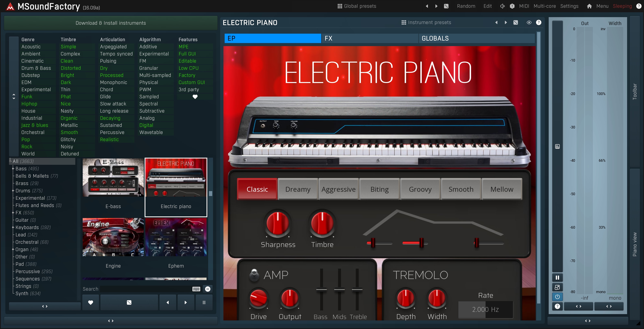Pick random instrument with browser dice button
This screenshot has height=329, width=644.
(129, 302)
